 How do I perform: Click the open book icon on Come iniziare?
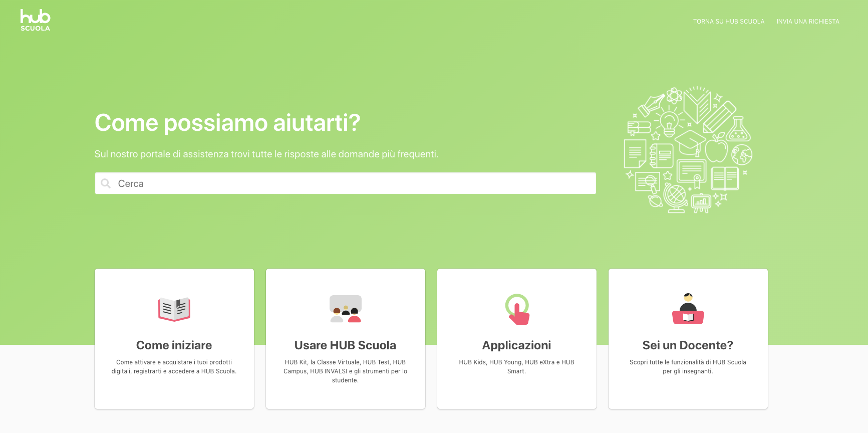(174, 309)
